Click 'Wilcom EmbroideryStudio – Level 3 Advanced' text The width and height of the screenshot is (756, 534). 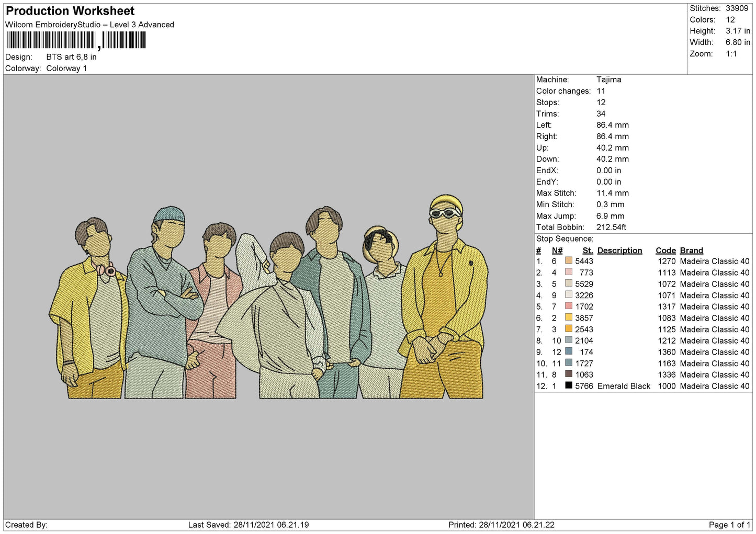pos(89,25)
